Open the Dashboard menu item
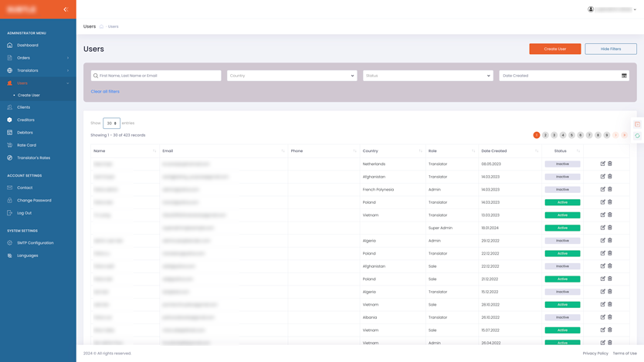 point(28,46)
